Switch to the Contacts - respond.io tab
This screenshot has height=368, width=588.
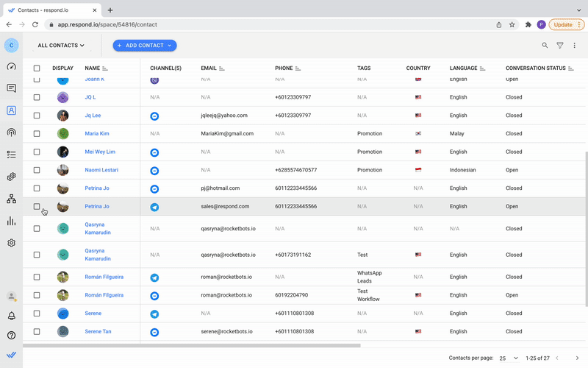pyautogui.click(x=52, y=10)
